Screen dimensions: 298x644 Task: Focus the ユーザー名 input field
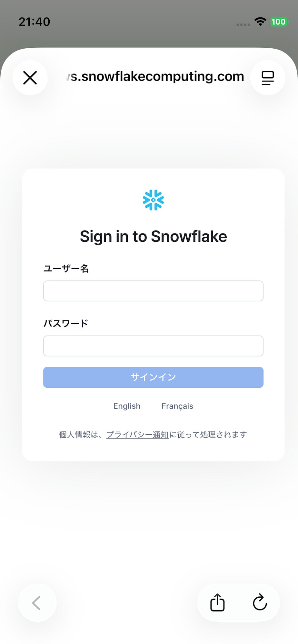(153, 291)
